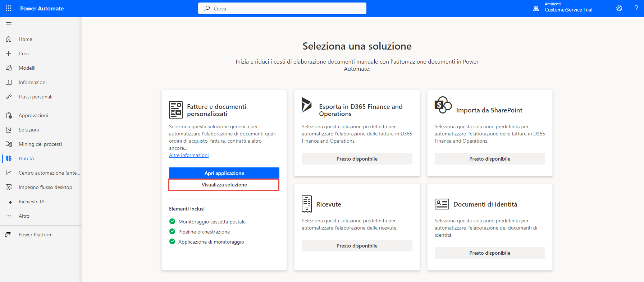This screenshot has height=282, width=644.
Task: Click the Apri applicazione button
Action: coord(224,173)
